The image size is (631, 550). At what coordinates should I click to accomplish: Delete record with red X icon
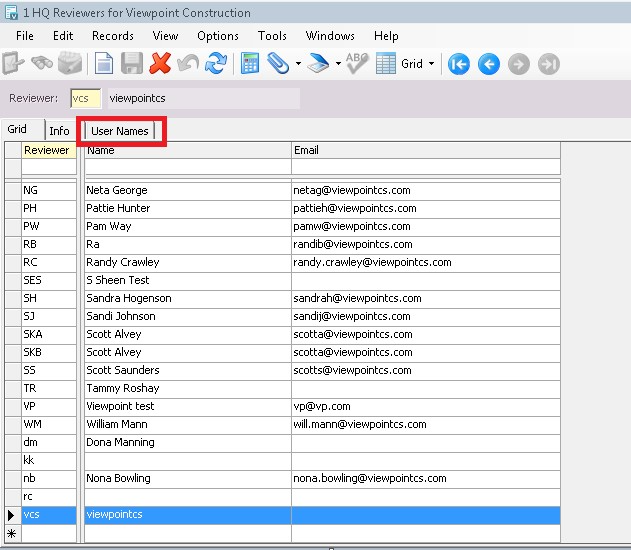pos(160,64)
